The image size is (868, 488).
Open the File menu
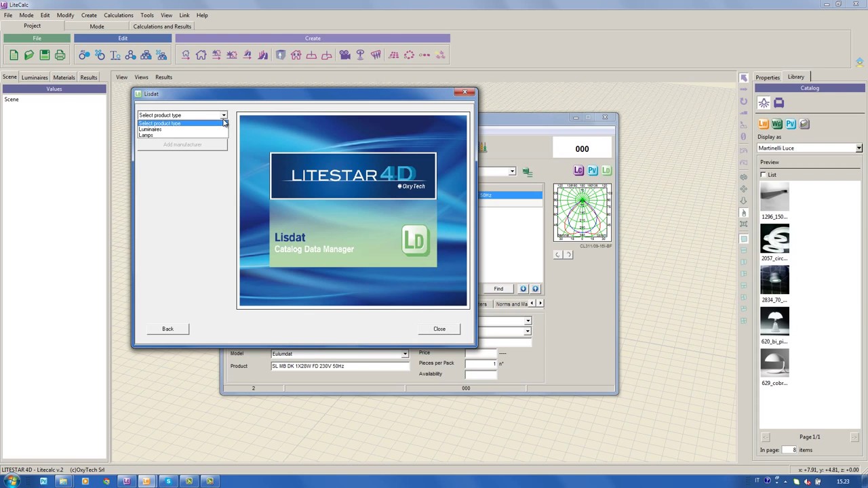8,15
